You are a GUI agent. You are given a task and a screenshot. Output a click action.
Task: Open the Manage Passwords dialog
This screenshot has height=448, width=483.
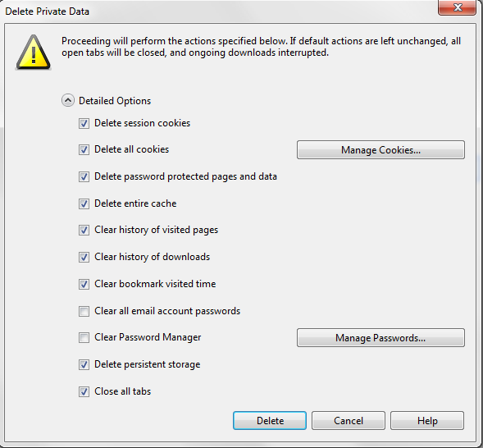380,338
